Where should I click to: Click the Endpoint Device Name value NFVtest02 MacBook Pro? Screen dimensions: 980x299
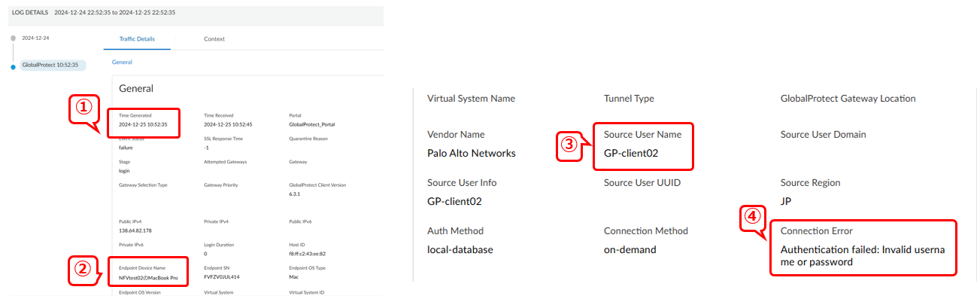(148, 277)
